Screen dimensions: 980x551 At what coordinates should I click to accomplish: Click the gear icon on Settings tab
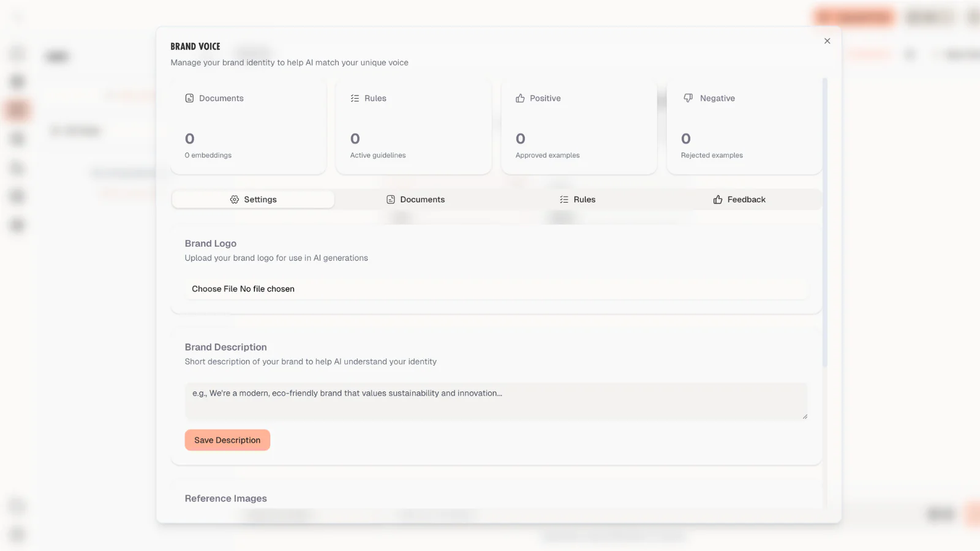click(x=235, y=200)
